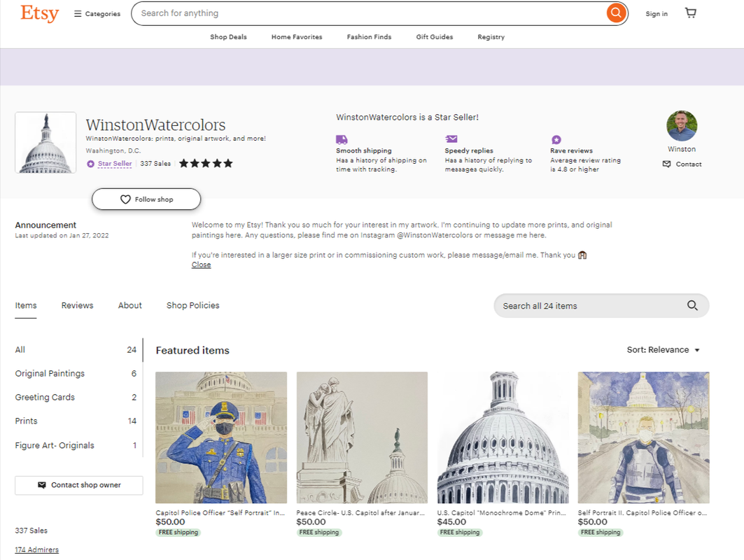Image resolution: width=744 pixels, height=560 pixels.
Task: Close the announcement text
Action: tap(201, 265)
